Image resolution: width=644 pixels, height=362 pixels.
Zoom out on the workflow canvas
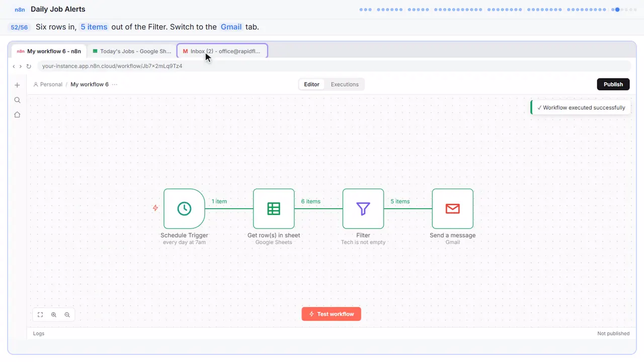(67, 315)
